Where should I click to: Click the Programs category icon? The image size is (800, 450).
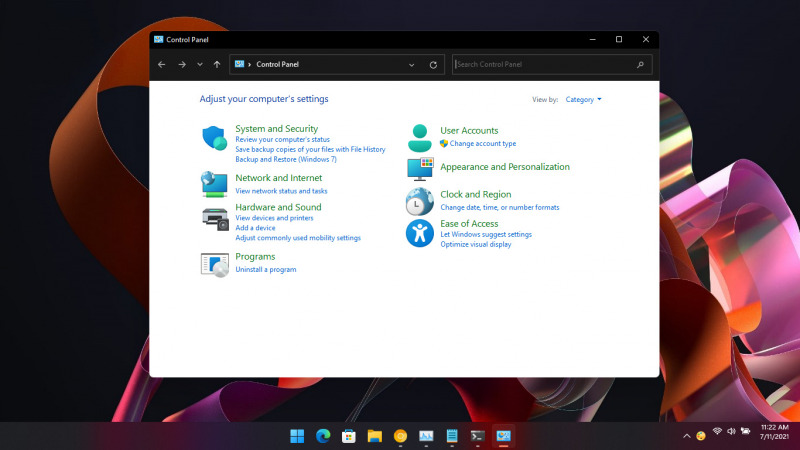[x=214, y=264]
